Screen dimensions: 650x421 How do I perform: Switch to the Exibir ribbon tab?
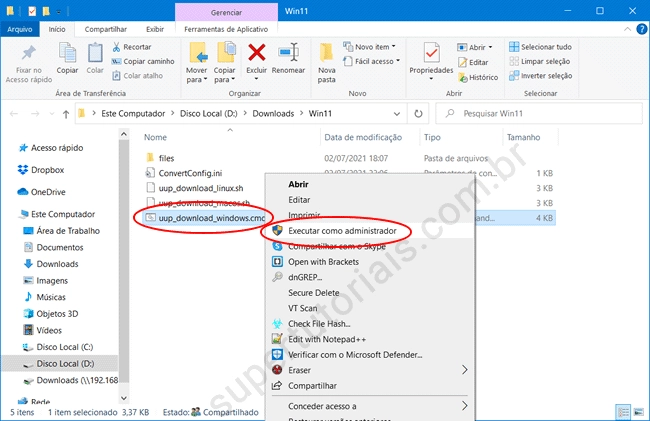coord(155,29)
